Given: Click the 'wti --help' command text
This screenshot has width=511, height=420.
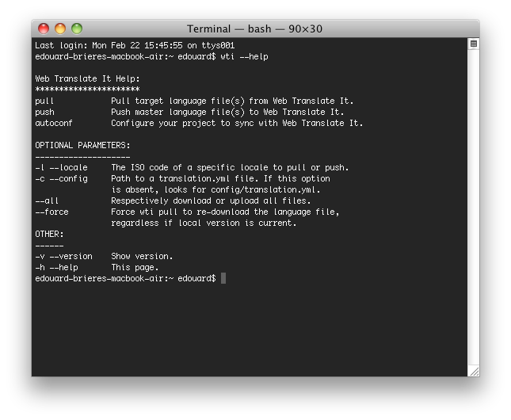Looking at the screenshot, I should coord(244,56).
